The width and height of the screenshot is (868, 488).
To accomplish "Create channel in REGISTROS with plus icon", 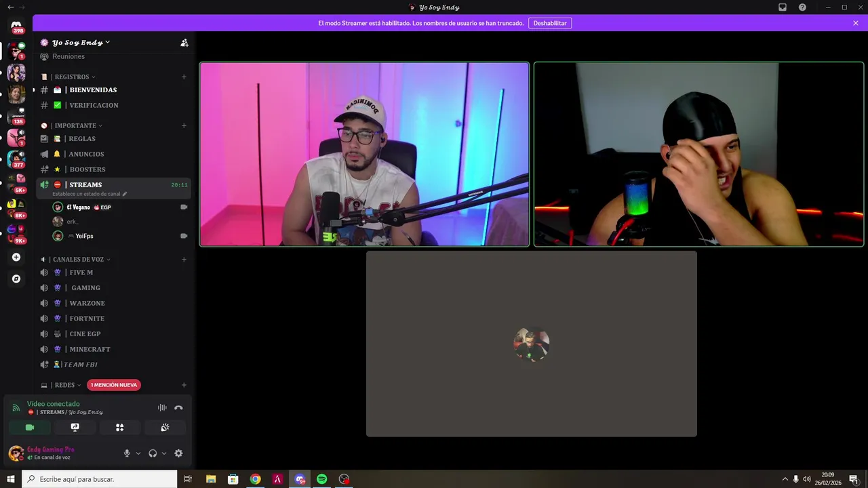I will [184, 77].
